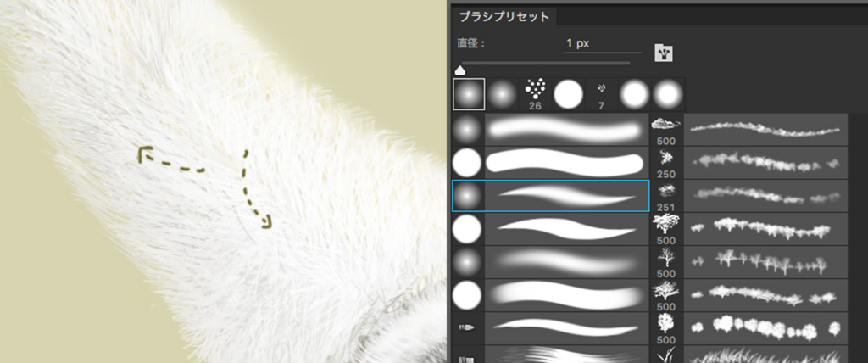Image resolution: width=868 pixels, height=363 pixels.
Task: Open the ブラシプリセット tab
Action: [504, 17]
